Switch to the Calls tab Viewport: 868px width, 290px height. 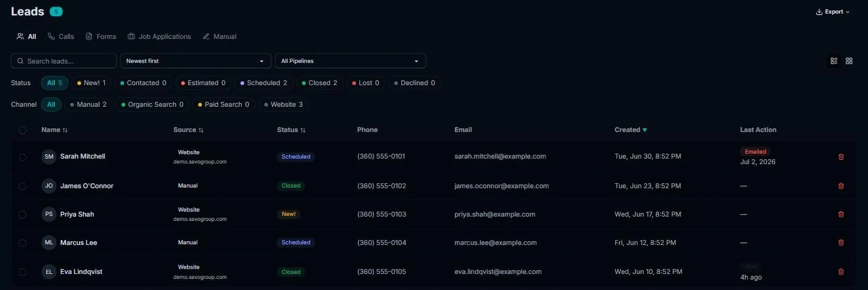click(x=61, y=36)
